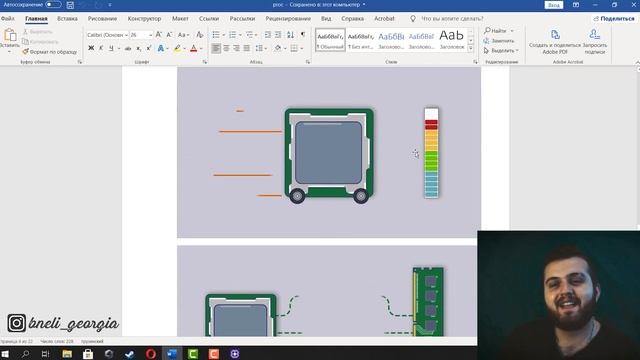The width and height of the screenshot is (640, 360).
Task: Open File Explorer from the taskbar
Action: click(x=67, y=354)
